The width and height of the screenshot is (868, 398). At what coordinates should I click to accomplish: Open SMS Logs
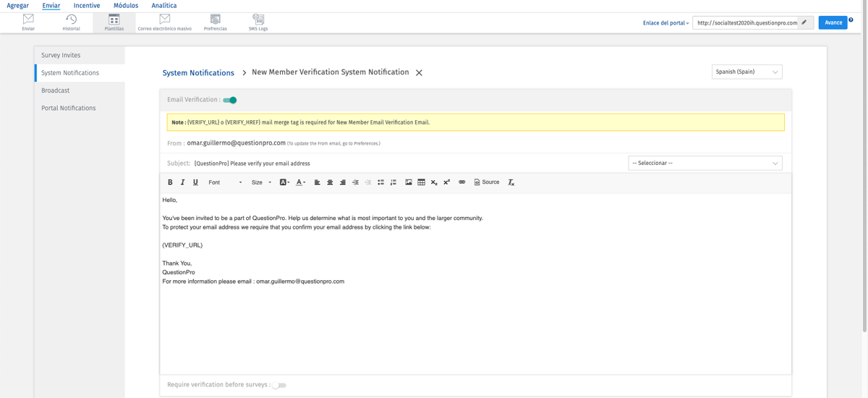[258, 22]
